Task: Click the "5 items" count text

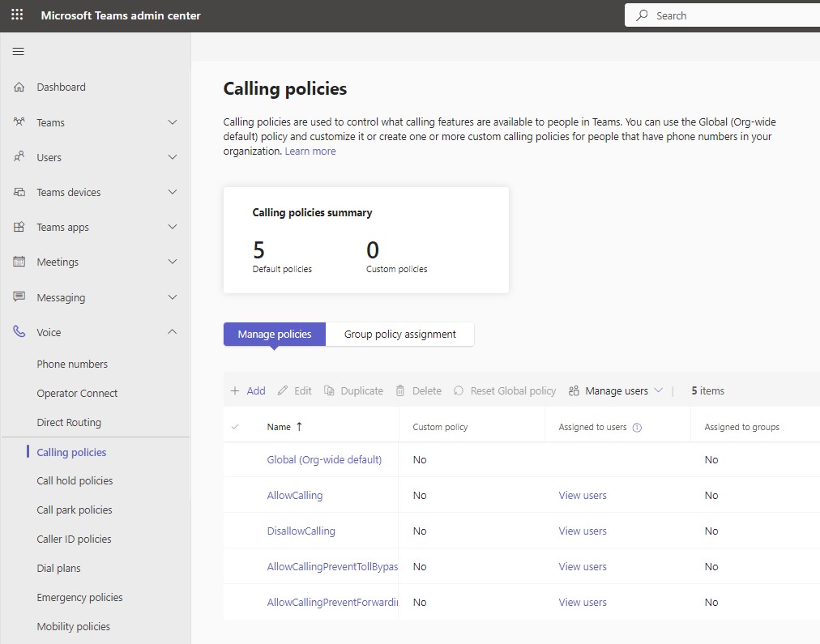Action: (x=707, y=391)
